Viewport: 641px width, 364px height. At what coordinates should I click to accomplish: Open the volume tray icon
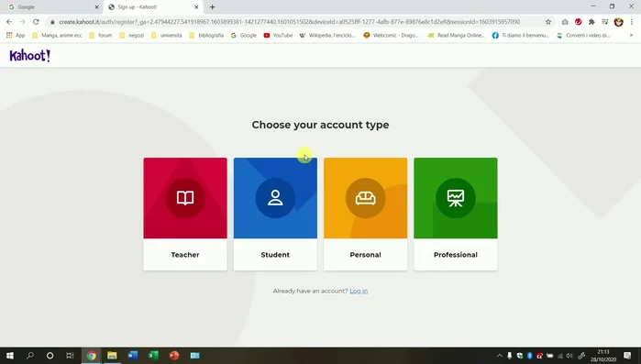coord(569,356)
